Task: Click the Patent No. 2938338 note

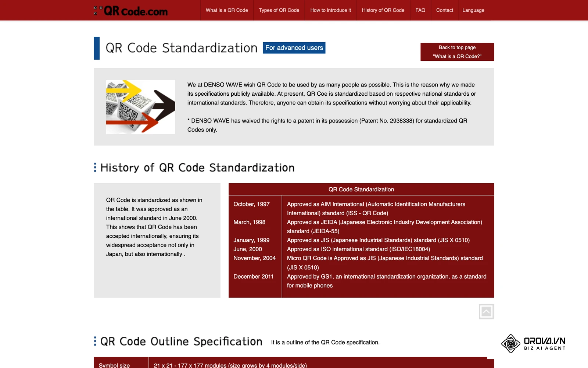Action: coord(327,125)
